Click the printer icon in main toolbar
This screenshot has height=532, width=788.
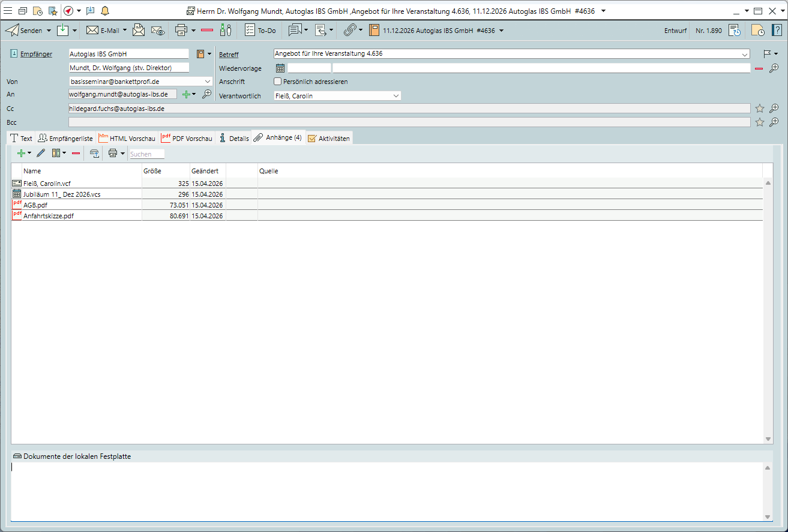point(181,30)
